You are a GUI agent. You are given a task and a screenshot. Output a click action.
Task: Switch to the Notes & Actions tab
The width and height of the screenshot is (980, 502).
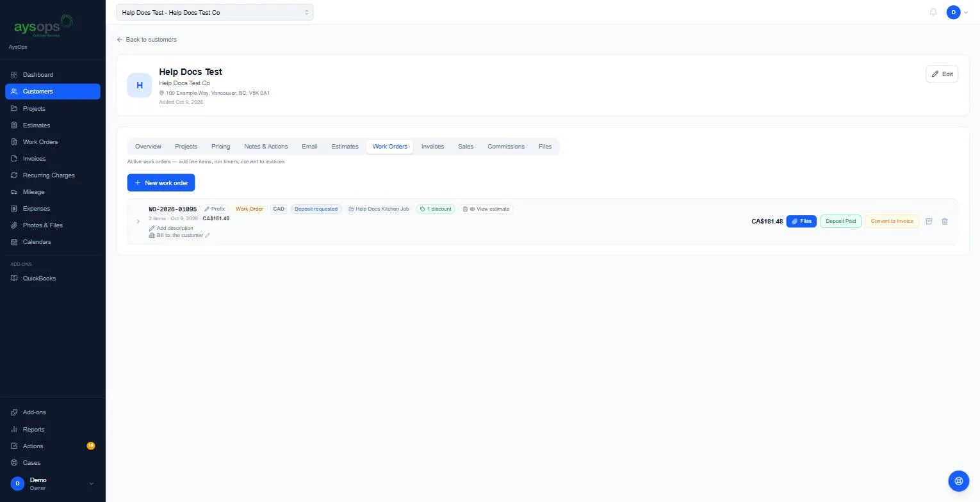click(266, 147)
